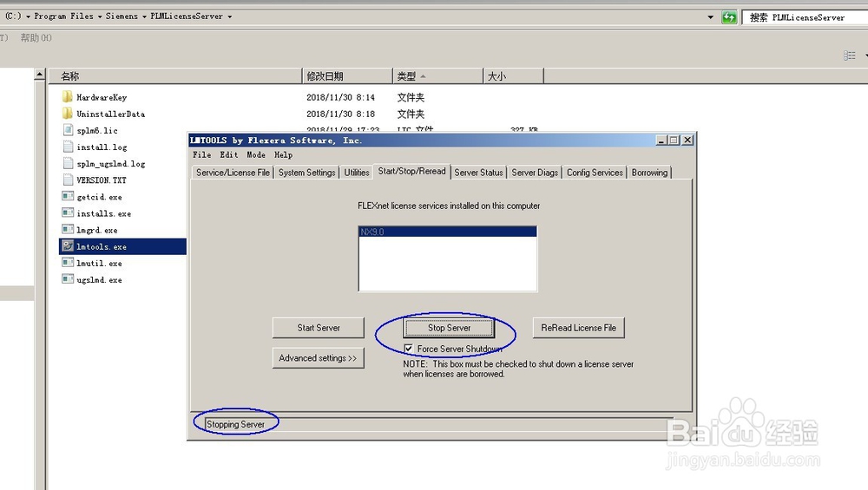Maximize the LMTOOLS window
The image size is (868, 490).
pyautogui.click(x=674, y=140)
